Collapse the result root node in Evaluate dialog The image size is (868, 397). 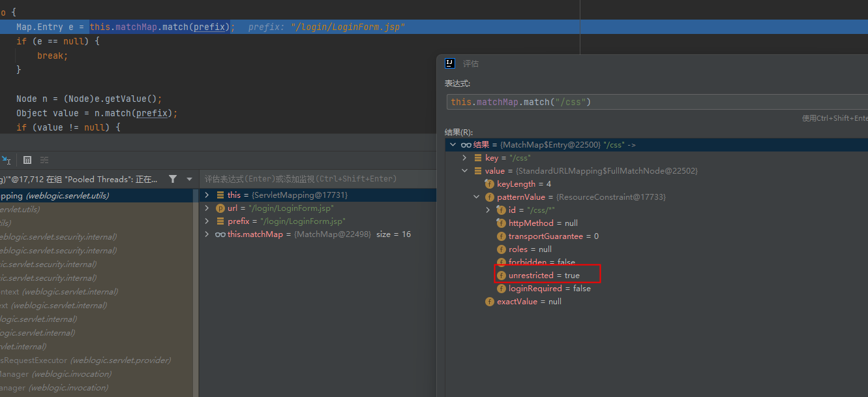pyautogui.click(x=453, y=145)
